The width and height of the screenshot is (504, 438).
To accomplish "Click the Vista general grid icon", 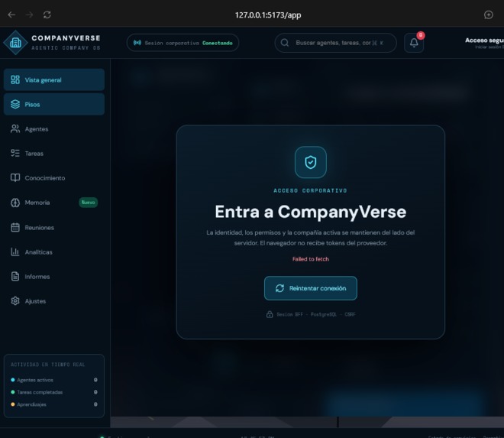I will tap(15, 79).
